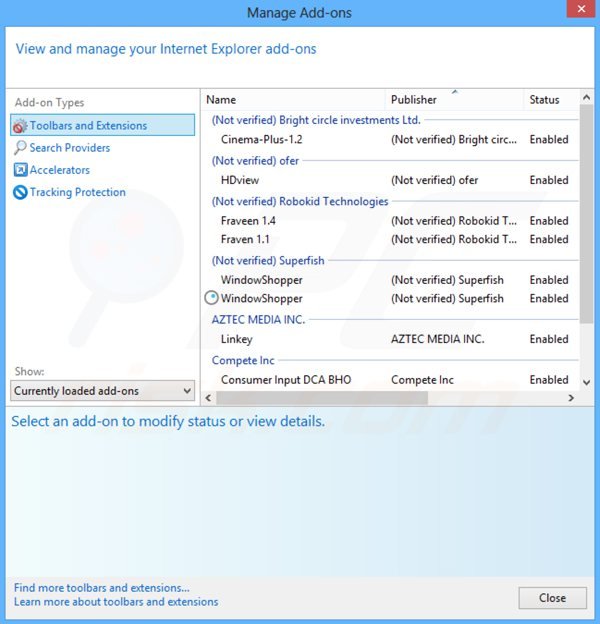600x624 pixels.
Task: Click publisher cell AZTEC MEDIA INC. for Linkey
Action: (x=438, y=339)
